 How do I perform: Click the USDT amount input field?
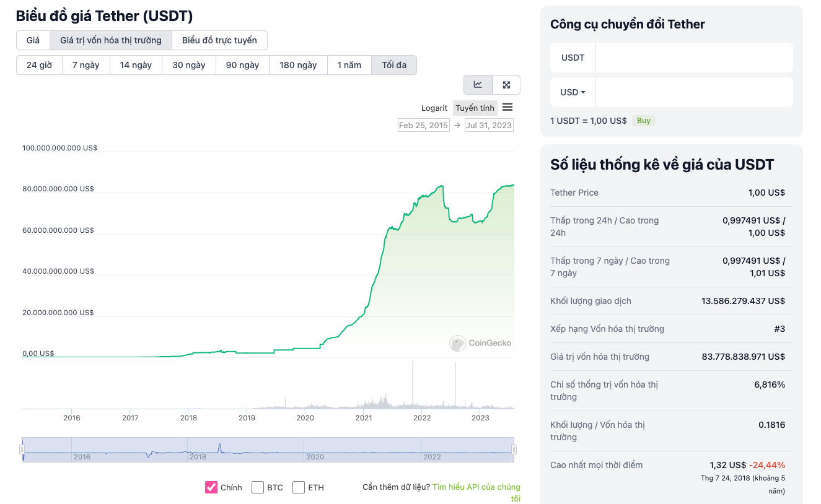coord(694,58)
